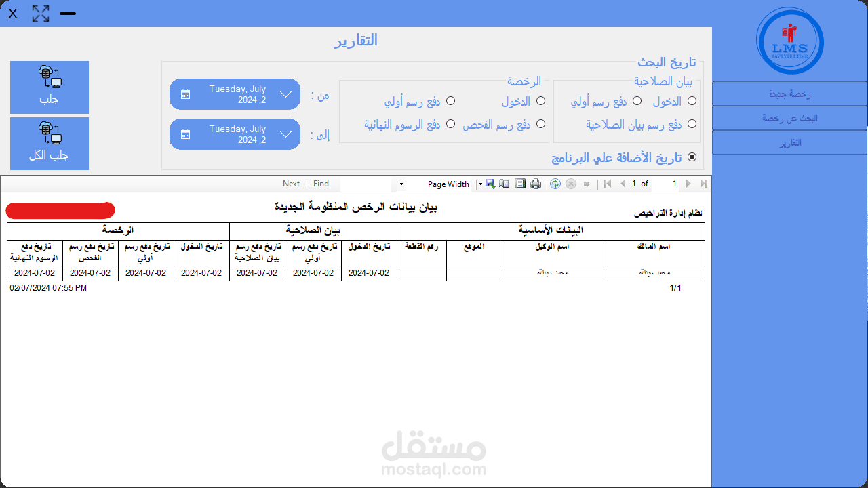Open the إلى date dropdown
The height and width of the screenshot is (488, 868).
click(x=285, y=134)
